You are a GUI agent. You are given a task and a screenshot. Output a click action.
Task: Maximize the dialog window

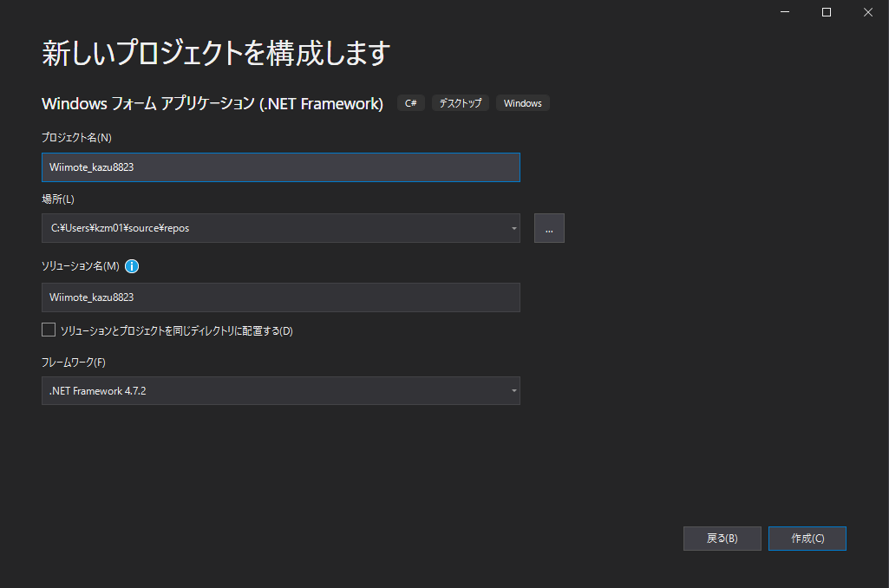pos(826,12)
